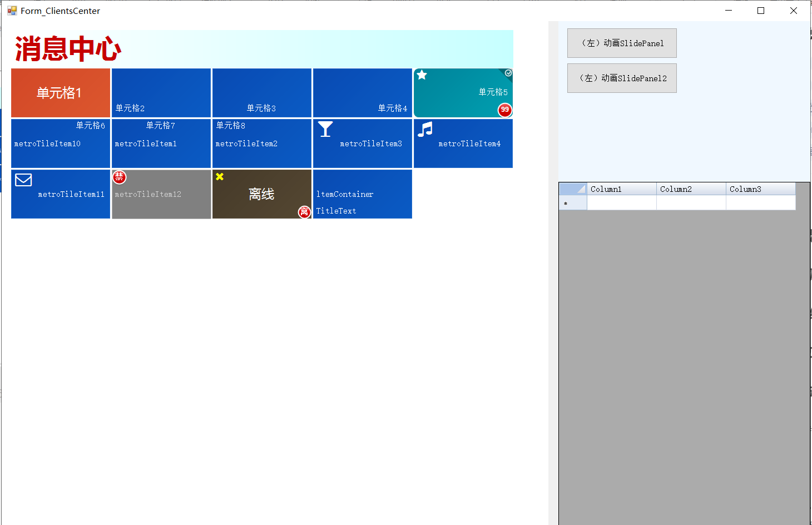
Task: Select the 单元格3 tile
Action: pos(261,92)
